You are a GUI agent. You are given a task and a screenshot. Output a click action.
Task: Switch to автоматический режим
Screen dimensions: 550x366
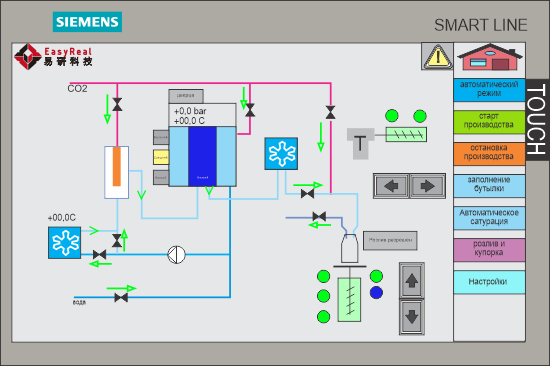click(x=489, y=90)
